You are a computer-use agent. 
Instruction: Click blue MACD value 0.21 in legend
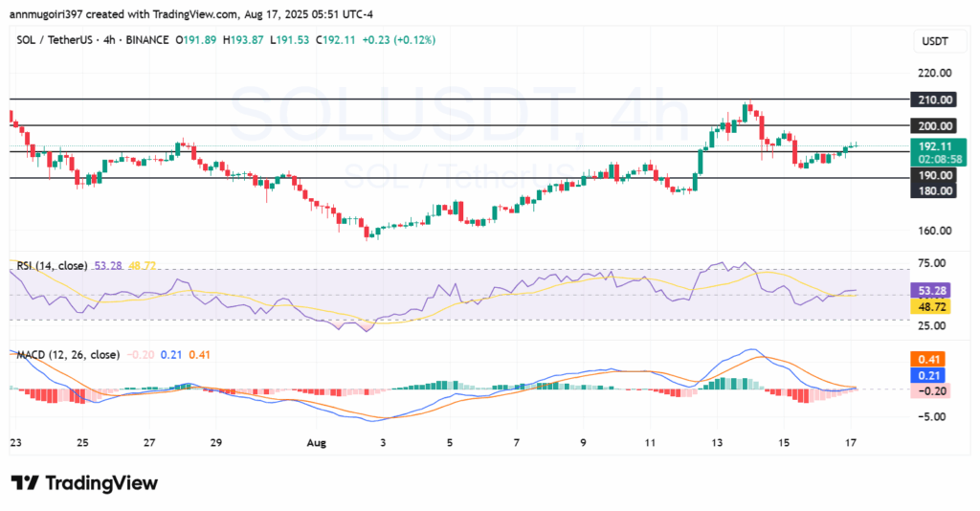pos(171,355)
